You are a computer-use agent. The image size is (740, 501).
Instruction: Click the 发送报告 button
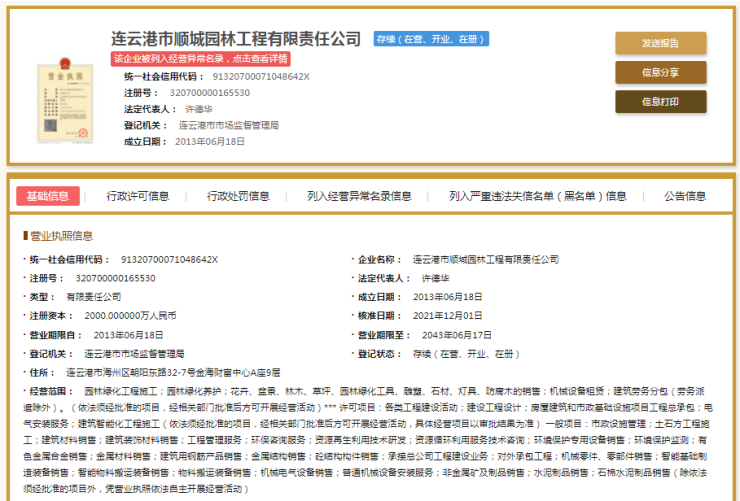point(660,43)
